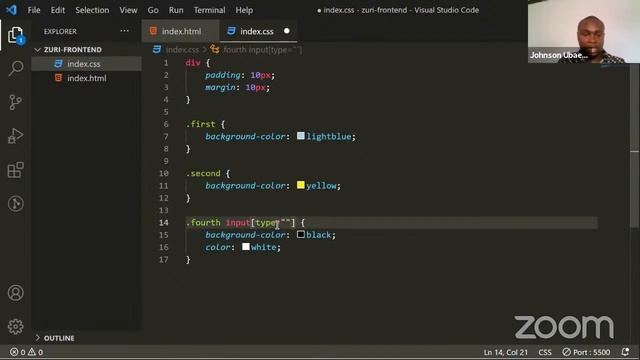640x360 pixels.
Task: Open the Accounts icon in activity bar
Action: pos(16,293)
